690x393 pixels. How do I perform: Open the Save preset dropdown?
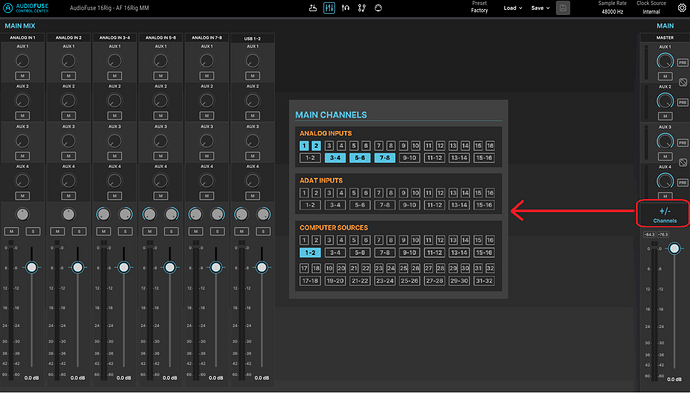coord(540,8)
